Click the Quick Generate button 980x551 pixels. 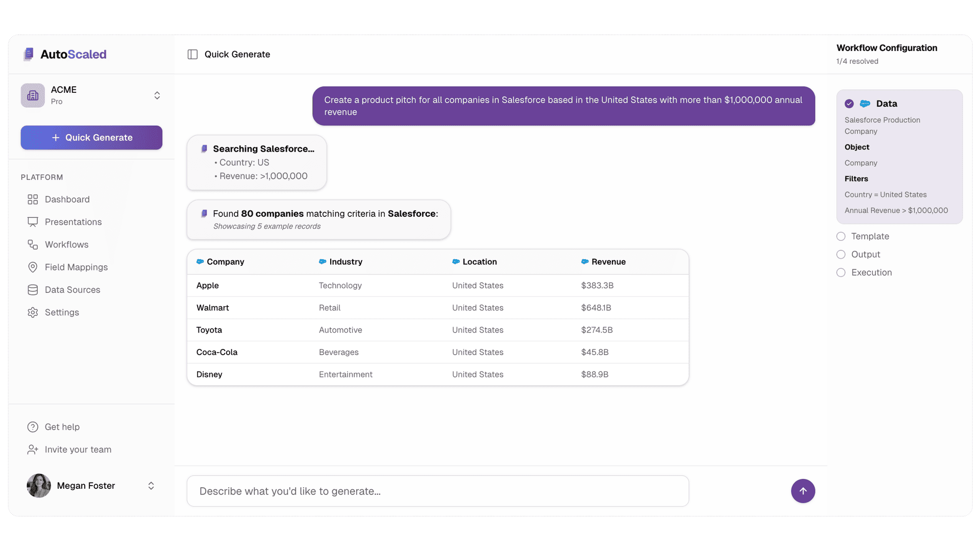[x=91, y=138]
